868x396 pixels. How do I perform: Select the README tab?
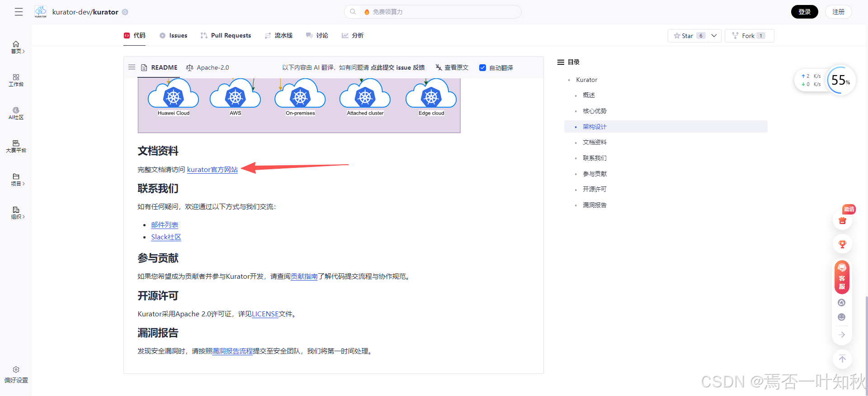(159, 67)
